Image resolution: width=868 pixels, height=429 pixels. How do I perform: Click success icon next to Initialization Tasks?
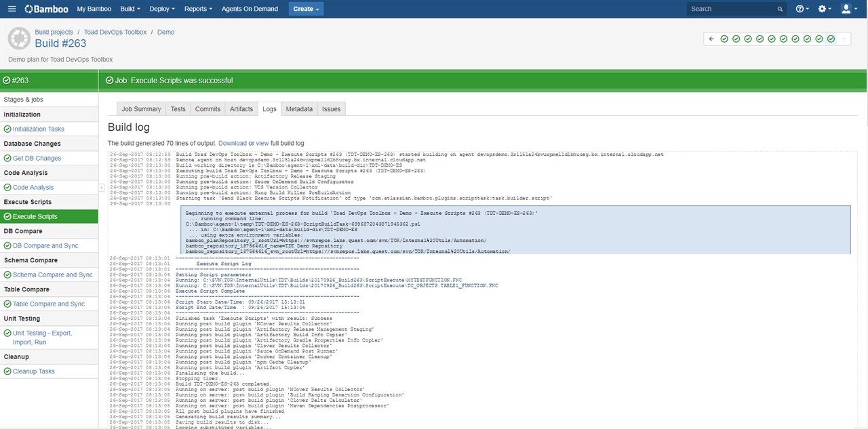pos(7,129)
